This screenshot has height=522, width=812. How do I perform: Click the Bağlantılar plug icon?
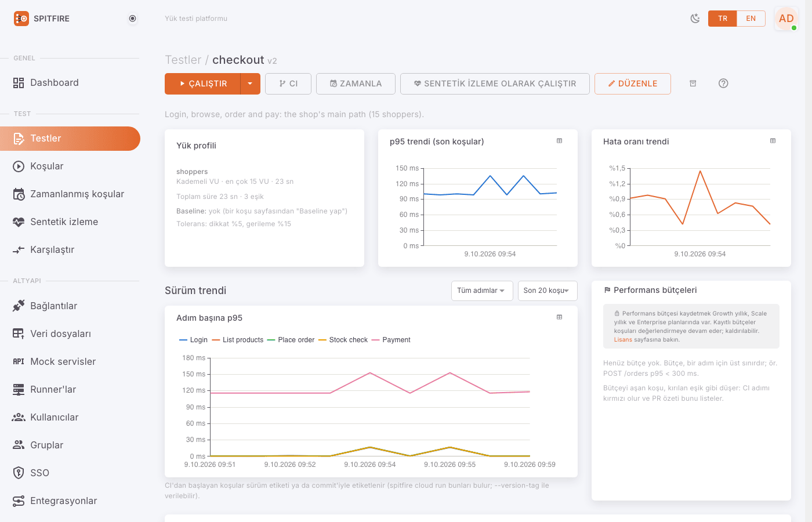coord(19,306)
